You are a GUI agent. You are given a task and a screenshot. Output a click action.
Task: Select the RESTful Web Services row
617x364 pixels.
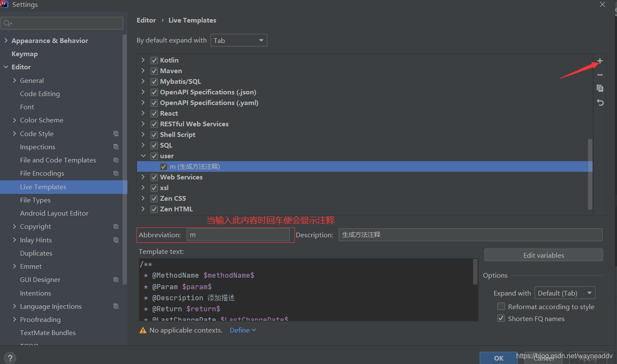click(365, 124)
